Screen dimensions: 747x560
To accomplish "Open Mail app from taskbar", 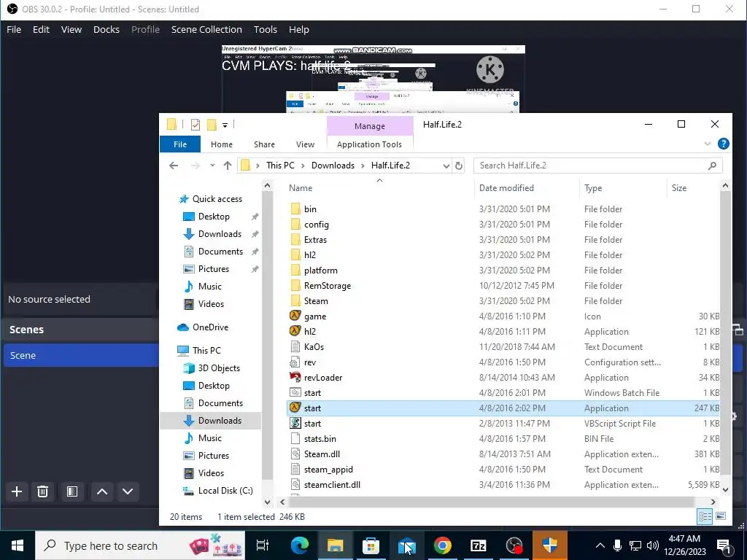I will pyautogui.click(x=406, y=545).
